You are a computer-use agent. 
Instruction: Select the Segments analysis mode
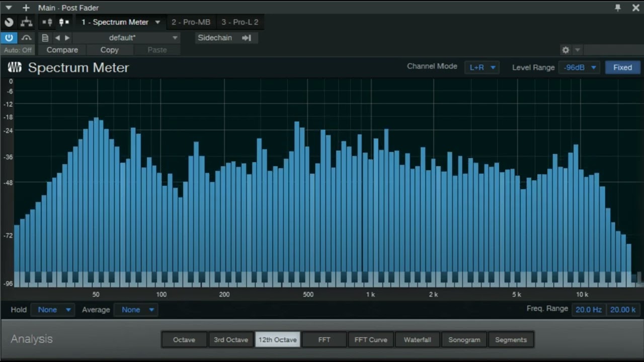511,340
